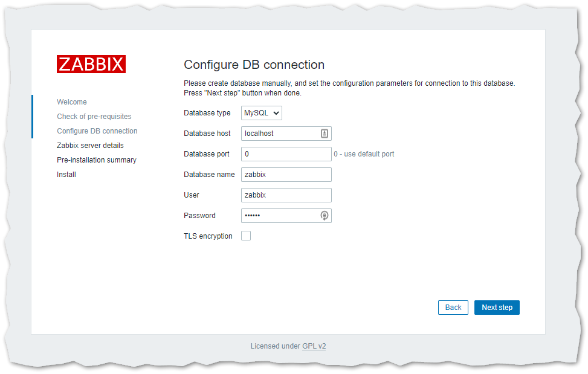
Task: Click the Configure DB connection page heading
Action: [254, 65]
